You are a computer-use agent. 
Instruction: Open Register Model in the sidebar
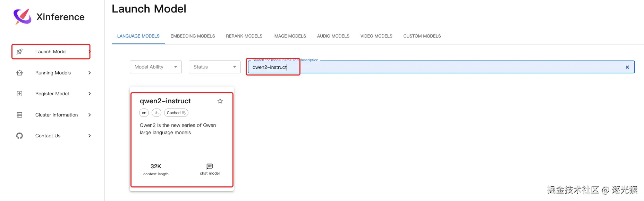coord(52,94)
